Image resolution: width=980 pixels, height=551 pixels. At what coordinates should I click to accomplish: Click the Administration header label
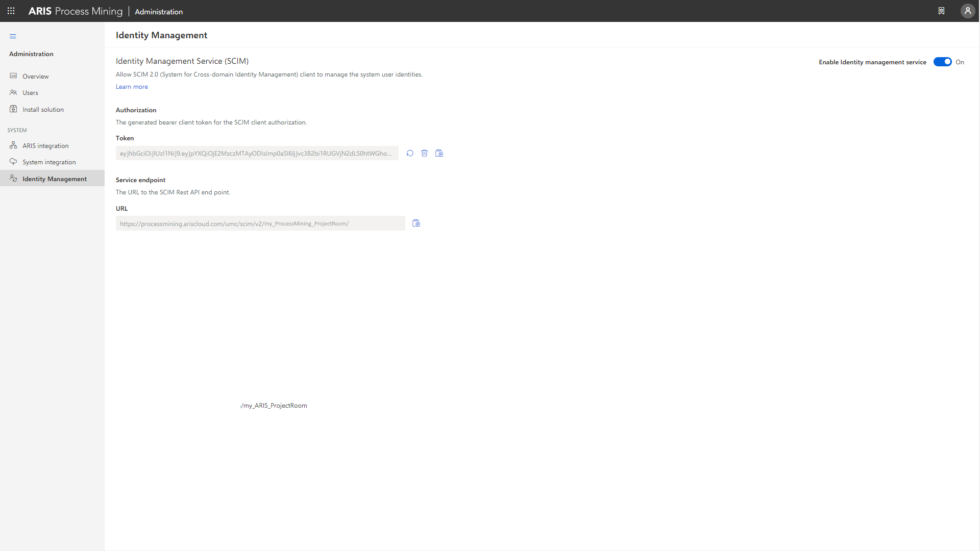tap(159, 12)
